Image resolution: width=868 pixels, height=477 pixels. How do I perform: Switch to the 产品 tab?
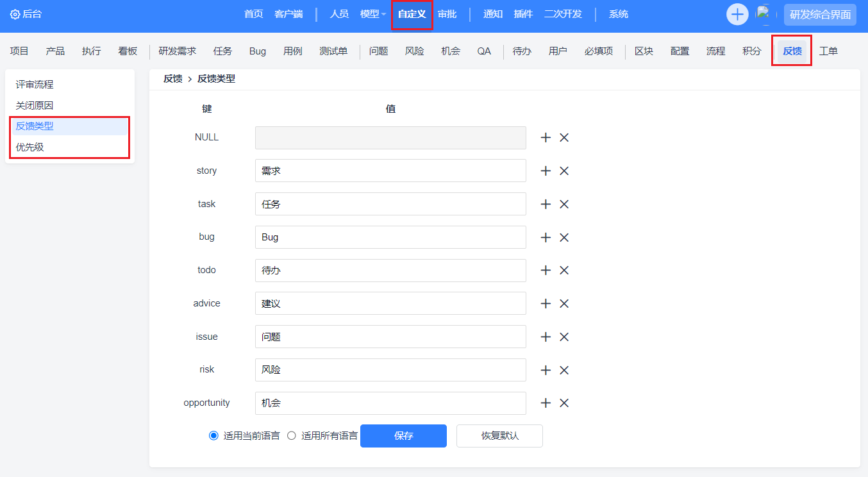pos(55,51)
